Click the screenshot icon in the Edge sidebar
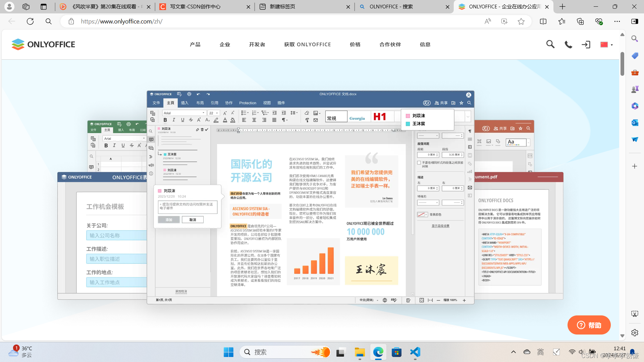The height and width of the screenshot is (362, 644). click(635, 314)
